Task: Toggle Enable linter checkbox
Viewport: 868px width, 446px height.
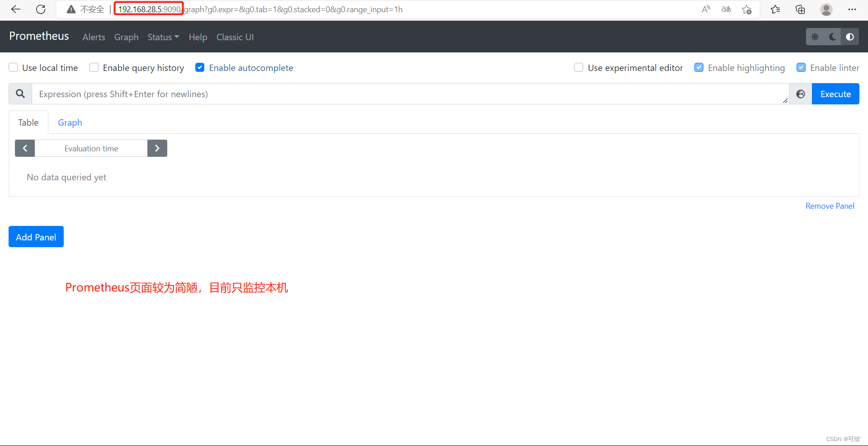Action: 801,67
